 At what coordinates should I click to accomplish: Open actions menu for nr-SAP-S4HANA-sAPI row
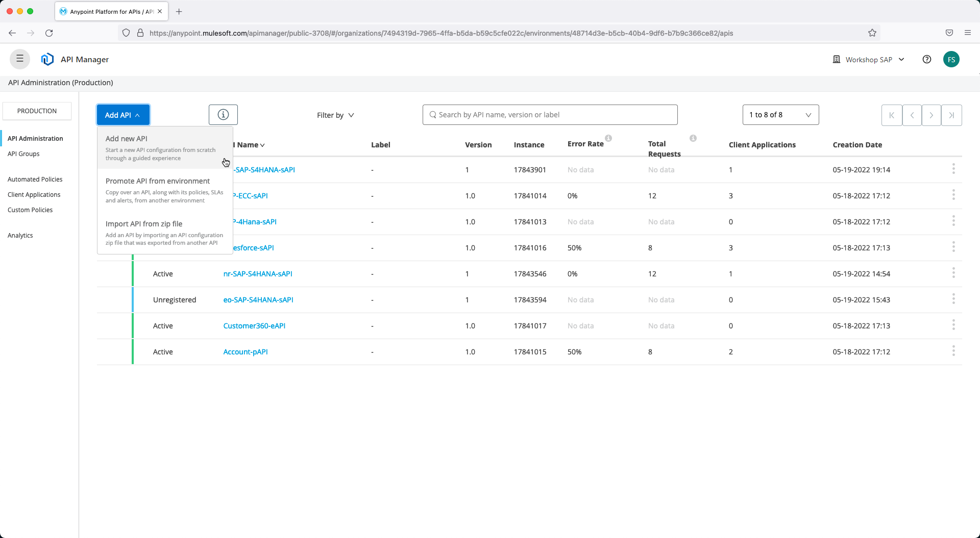(x=953, y=273)
